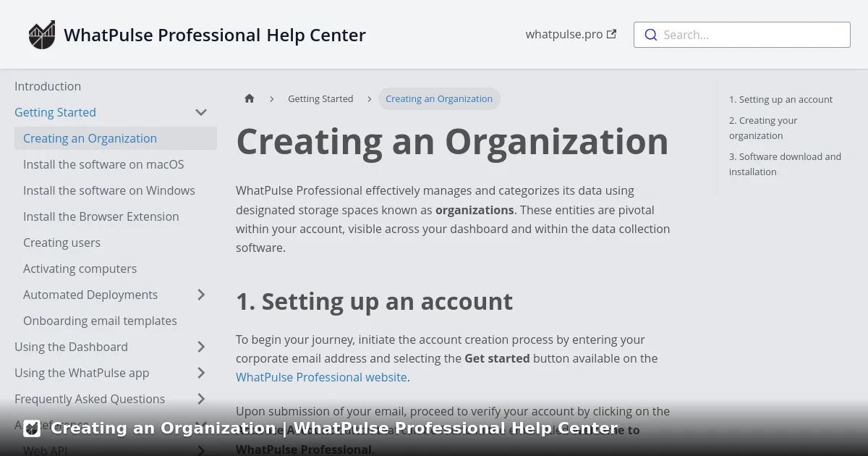Open Automated Deployments in the sidebar
The width and height of the screenshot is (868, 456).
90,295
